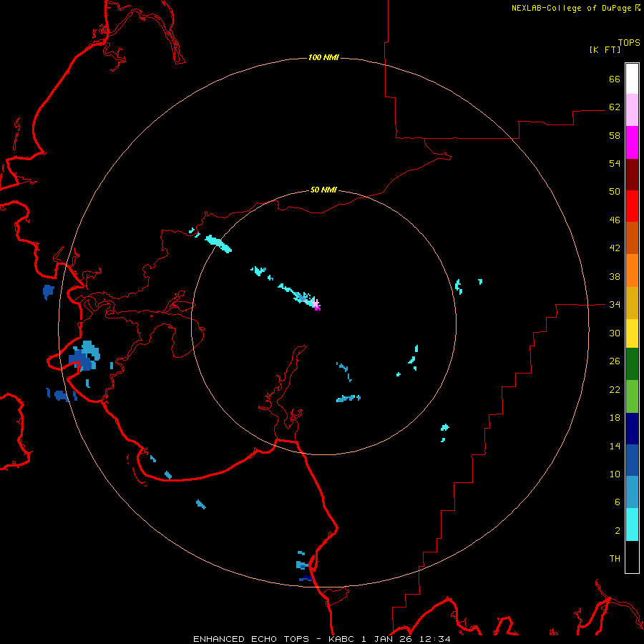Click the legend value "10"
644x644 pixels.
pos(615,474)
